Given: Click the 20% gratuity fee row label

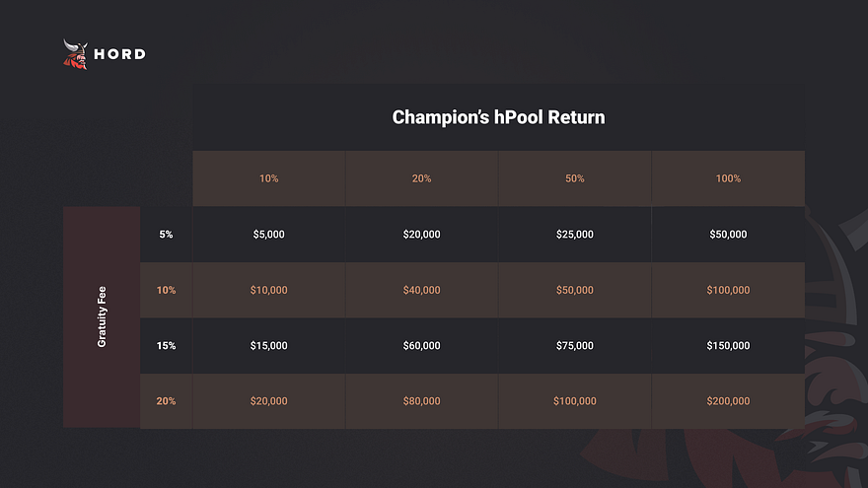Looking at the screenshot, I should pos(166,401).
